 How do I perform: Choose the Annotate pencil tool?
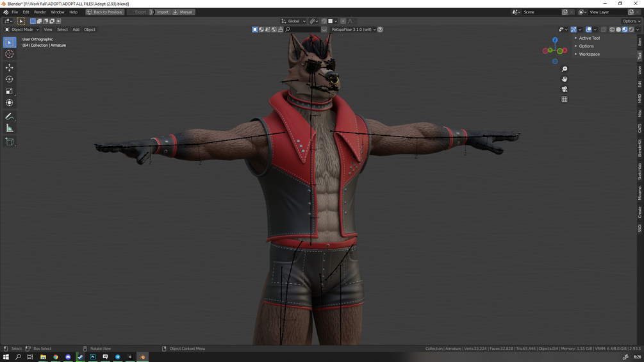(x=10, y=117)
